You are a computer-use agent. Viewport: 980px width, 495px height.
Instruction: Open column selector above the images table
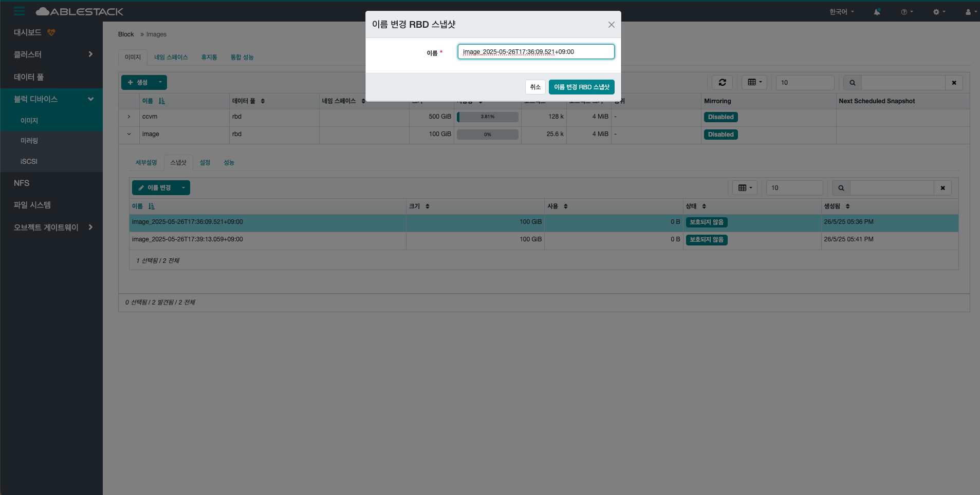(754, 82)
